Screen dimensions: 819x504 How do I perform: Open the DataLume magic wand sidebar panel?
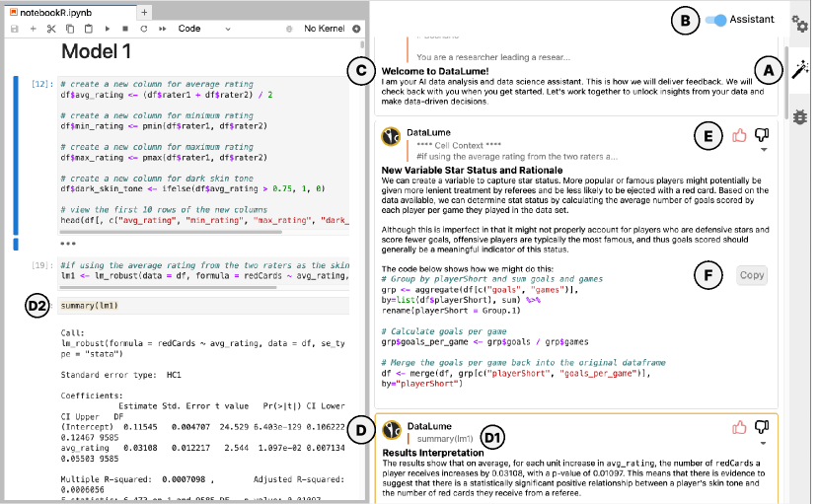(799, 69)
